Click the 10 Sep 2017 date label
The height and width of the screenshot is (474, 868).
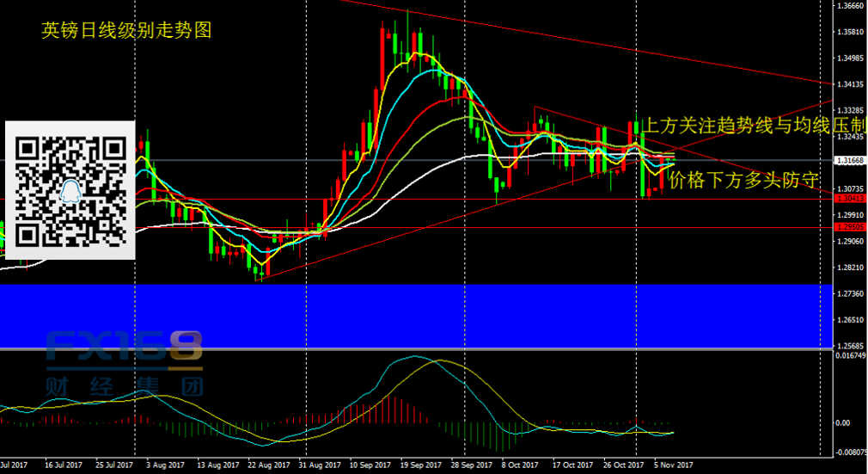point(370,465)
